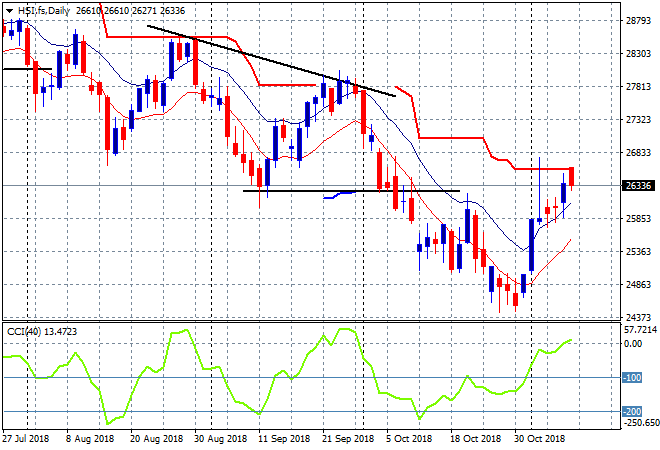660x450 pixels.
Task: Open the chart dropdown triangle beside HSI,fs,Daily
Action: pos(9,11)
